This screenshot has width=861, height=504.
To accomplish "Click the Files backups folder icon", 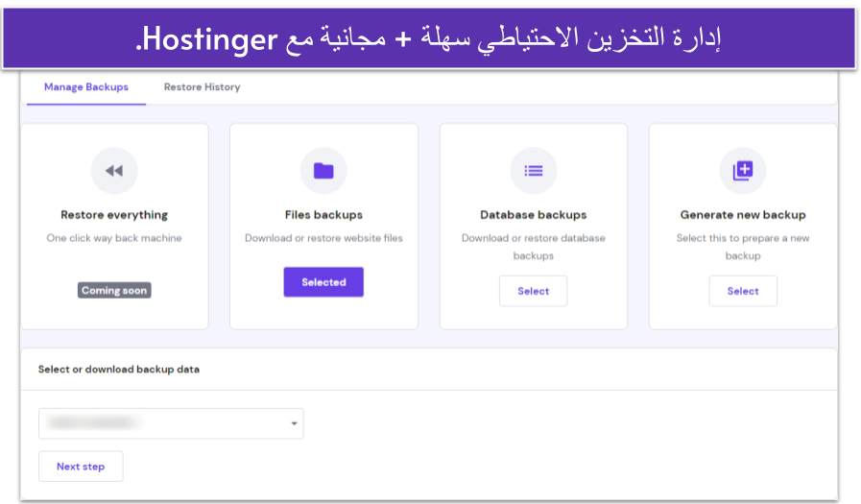I will click(323, 171).
